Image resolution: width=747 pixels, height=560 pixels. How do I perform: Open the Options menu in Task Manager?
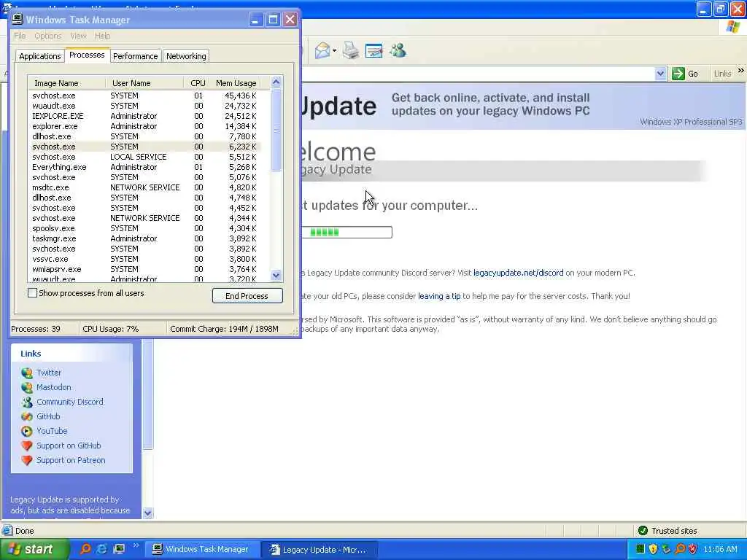pyautogui.click(x=47, y=36)
